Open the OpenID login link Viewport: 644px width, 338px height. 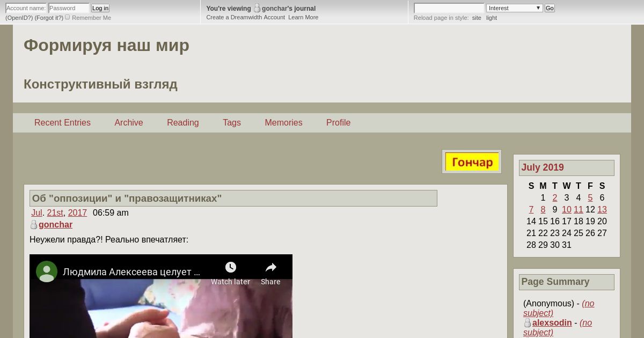[x=19, y=18]
